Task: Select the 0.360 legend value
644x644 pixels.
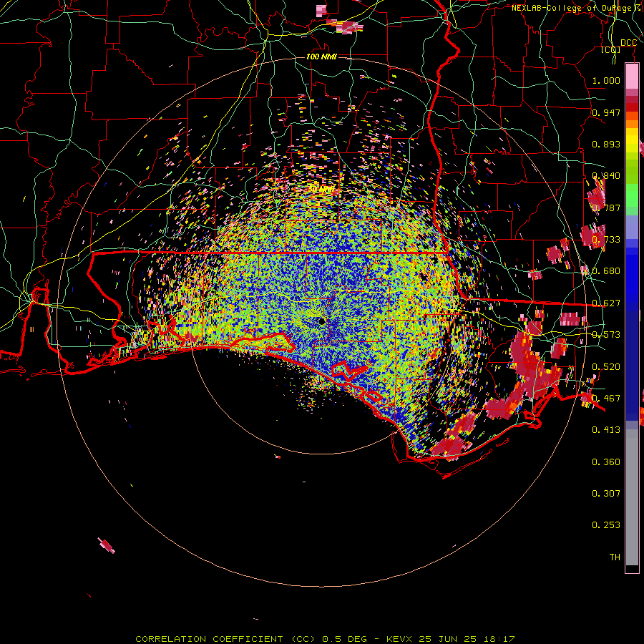Action: pos(606,462)
